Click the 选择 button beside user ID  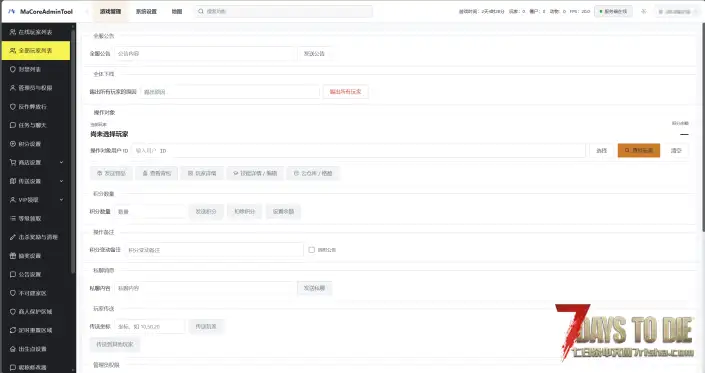click(x=602, y=151)
